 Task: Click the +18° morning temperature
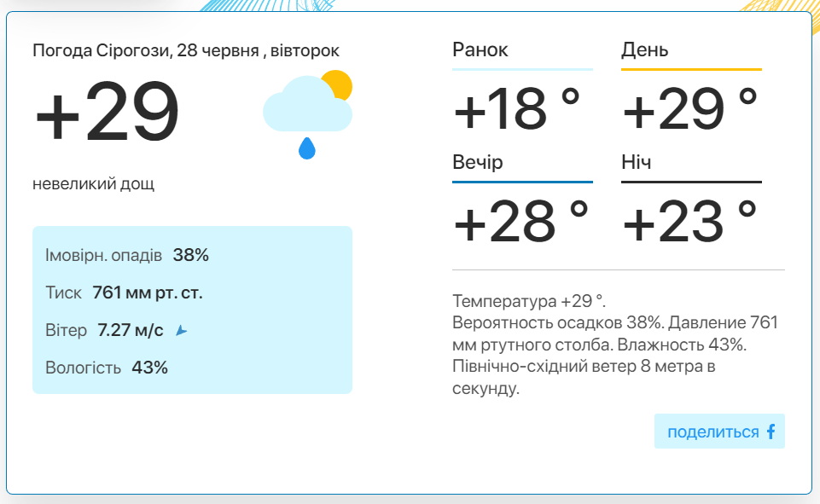517,109
